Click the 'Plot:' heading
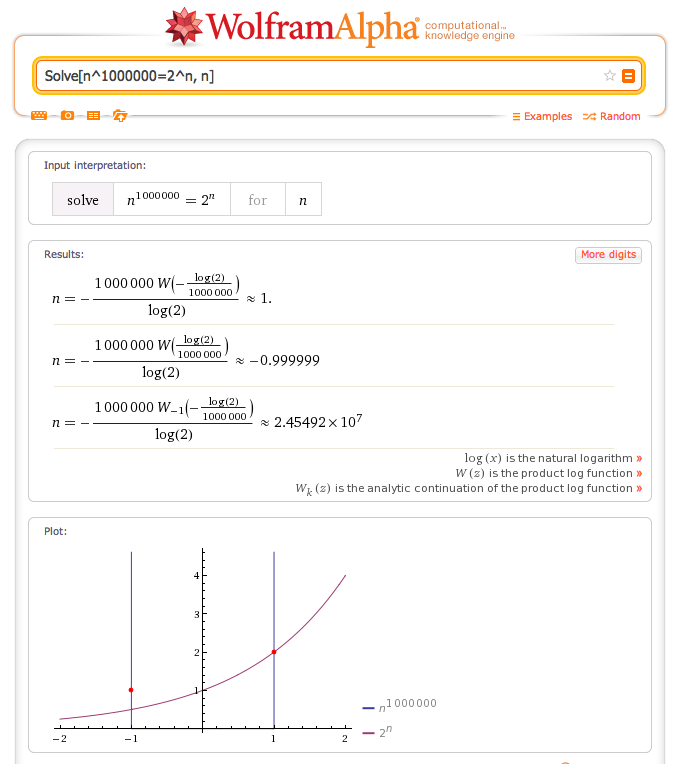Image resolution: width=678 pixels, height=764 pixels. (x=56, y=532)
